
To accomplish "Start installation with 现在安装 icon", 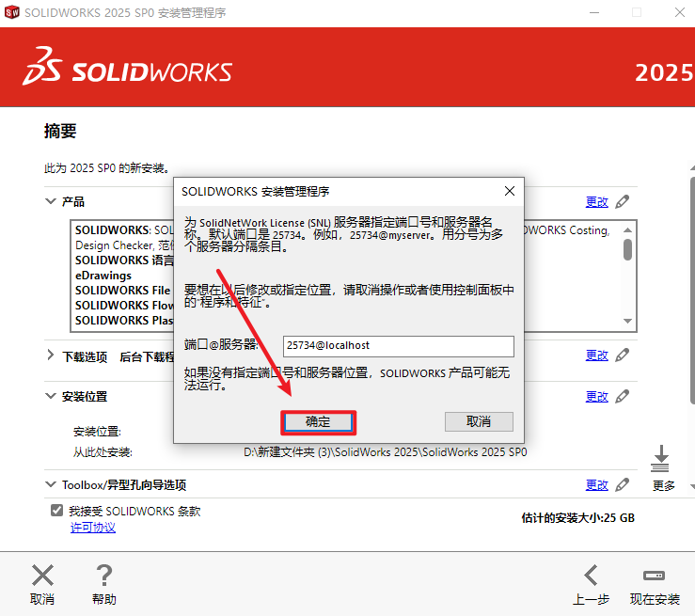I will coord(655,576).
